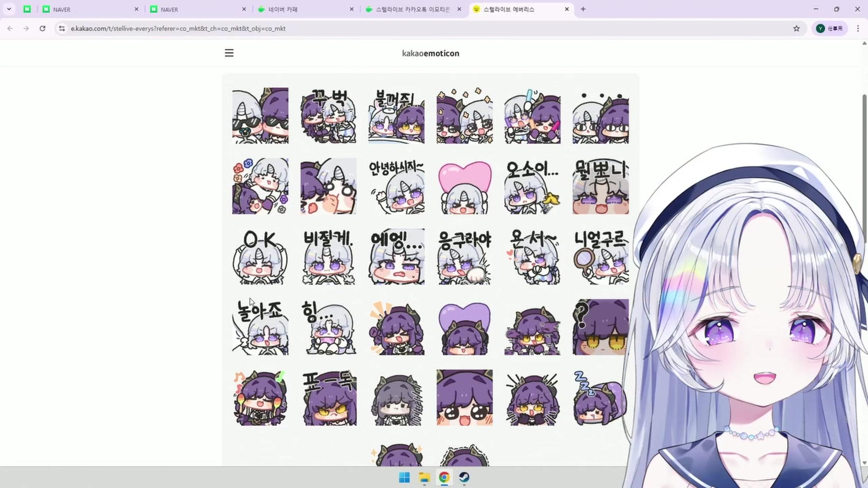
Task: Select the 불꺼줘 emoticon
Action: point(396,116)
